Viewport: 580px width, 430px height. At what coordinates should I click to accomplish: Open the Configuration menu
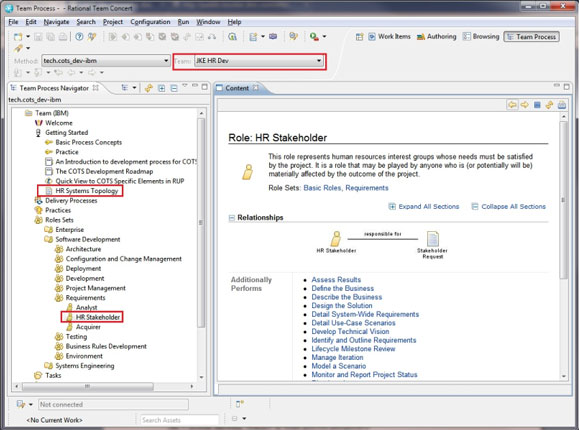pos(150,22)
